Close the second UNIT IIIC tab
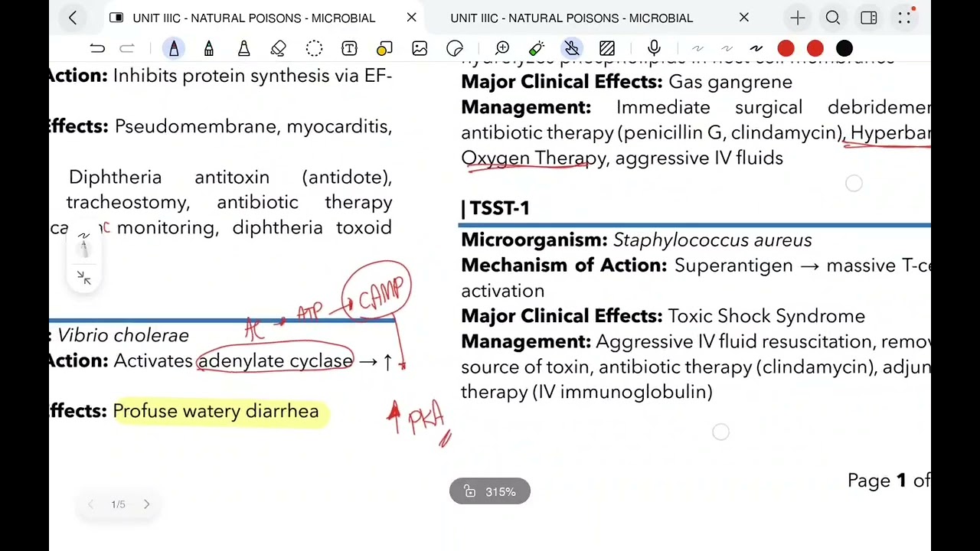 (743, 18)
